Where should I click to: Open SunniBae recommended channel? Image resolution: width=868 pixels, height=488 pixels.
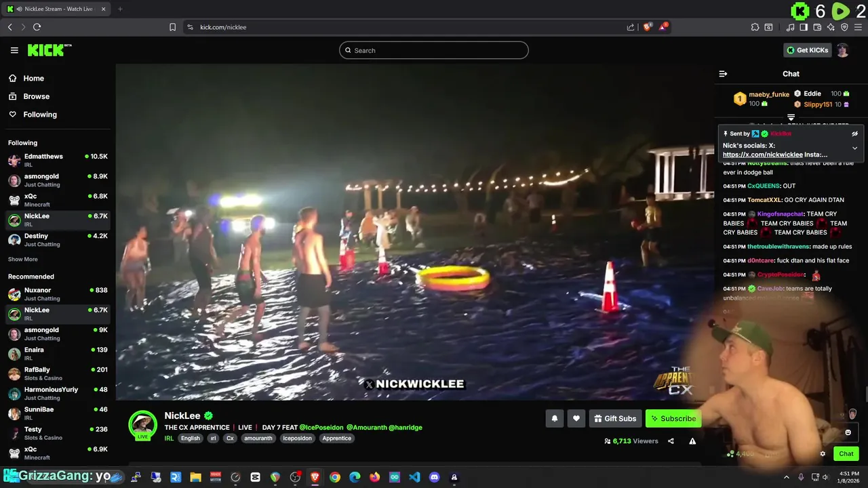(x=58, y=413)
